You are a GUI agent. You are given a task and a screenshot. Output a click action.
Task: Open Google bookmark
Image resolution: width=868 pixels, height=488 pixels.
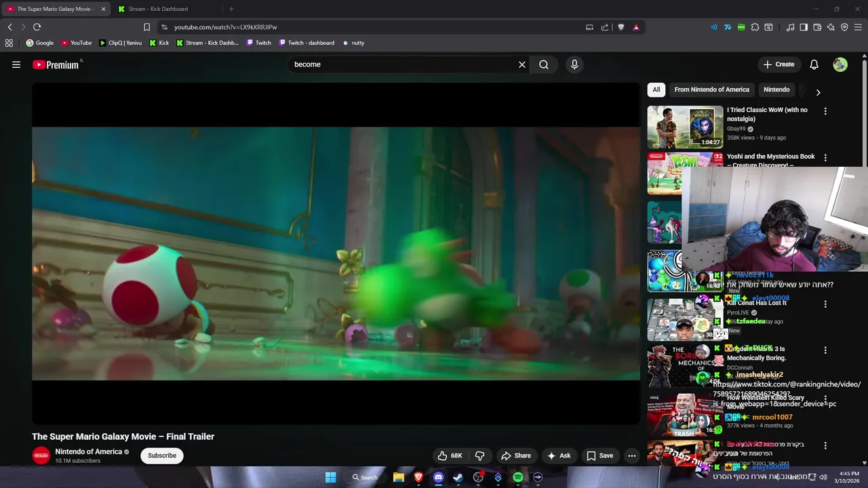[40, 43]
